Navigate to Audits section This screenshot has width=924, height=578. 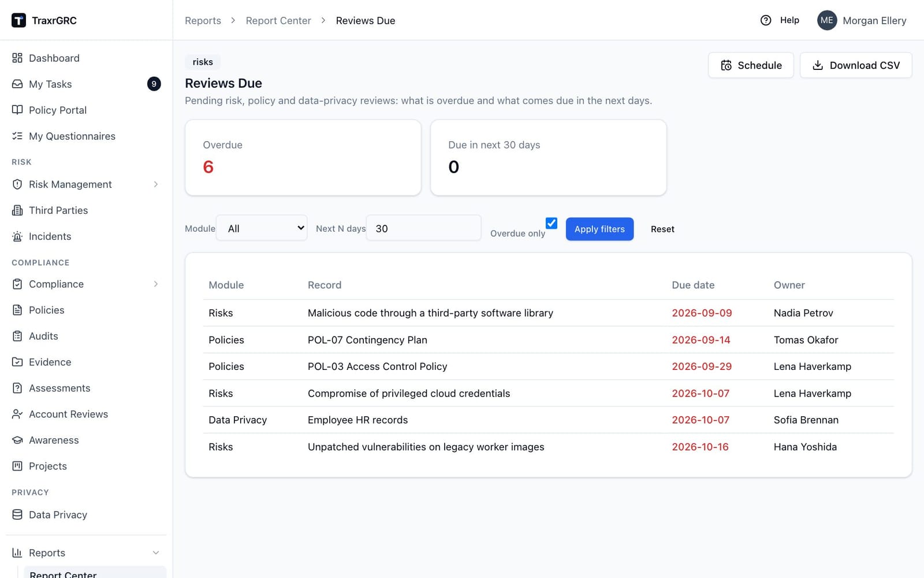[86, 336]
